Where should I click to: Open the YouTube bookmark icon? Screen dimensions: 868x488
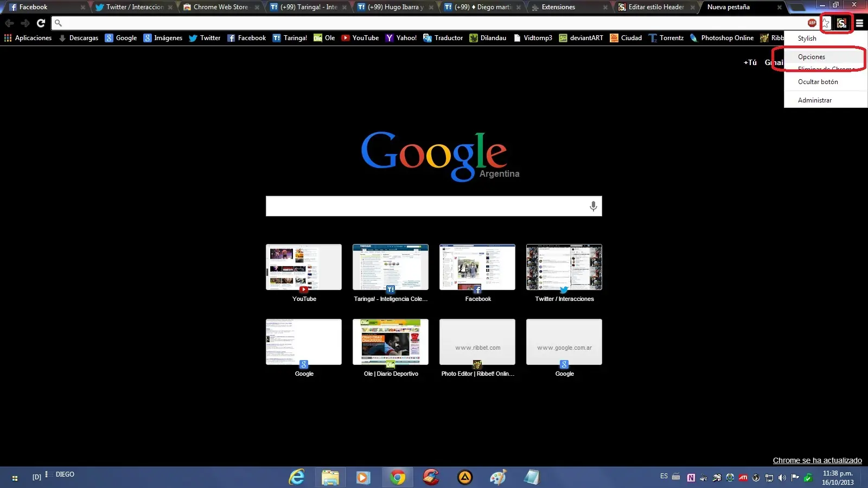point(346,38)
